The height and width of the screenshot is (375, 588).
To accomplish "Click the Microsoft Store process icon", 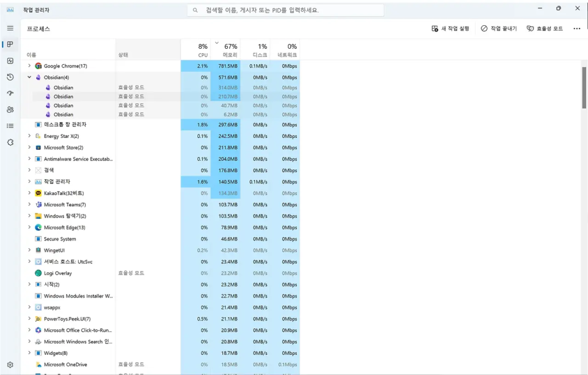I will click(x=38, y=148).
